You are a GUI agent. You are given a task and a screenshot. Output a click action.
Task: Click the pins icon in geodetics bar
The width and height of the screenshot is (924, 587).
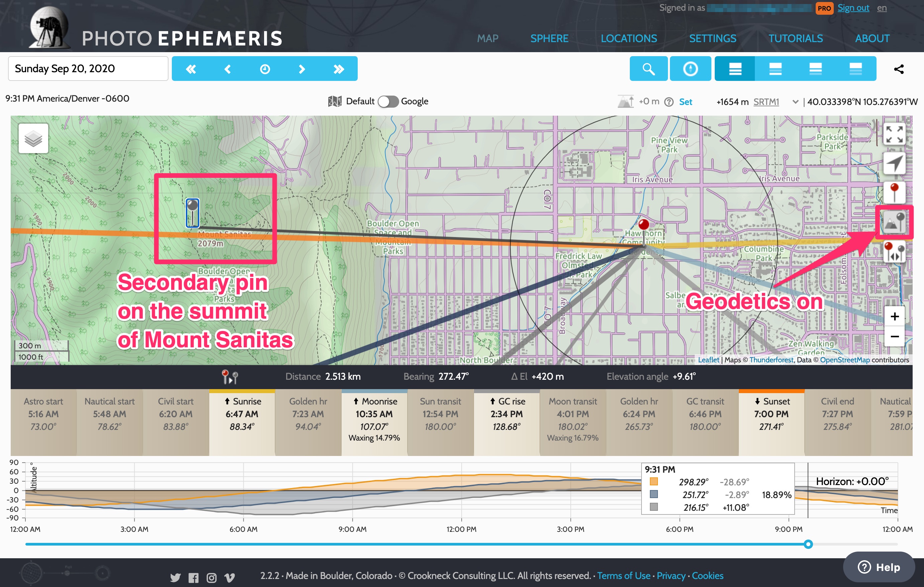click(x=230, y=376)
